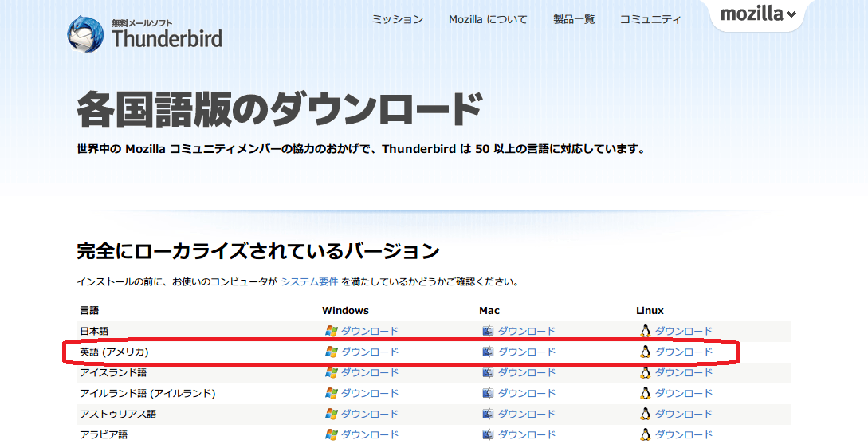
Task: Click Linux penguin icon in 日本語 row
Action: [645, 331]
